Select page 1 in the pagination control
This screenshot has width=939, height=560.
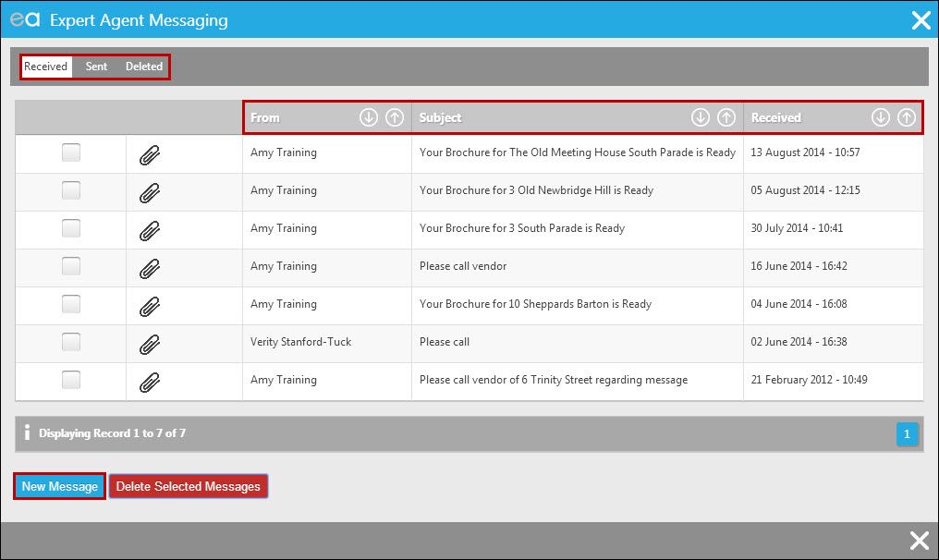pos(907,433)
